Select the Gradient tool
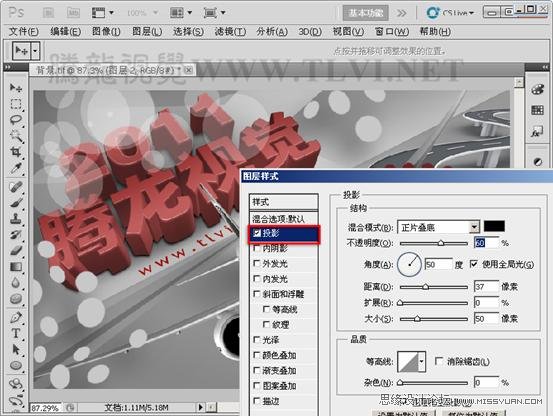Screen dimensions: 553x416 coord(16,267)
